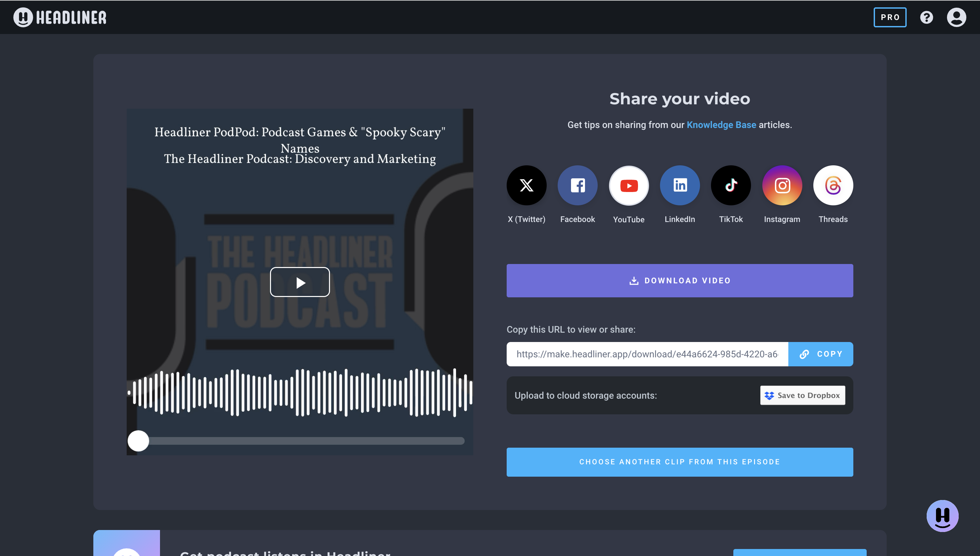
Task: Share video to Threads
Action: 833,185
